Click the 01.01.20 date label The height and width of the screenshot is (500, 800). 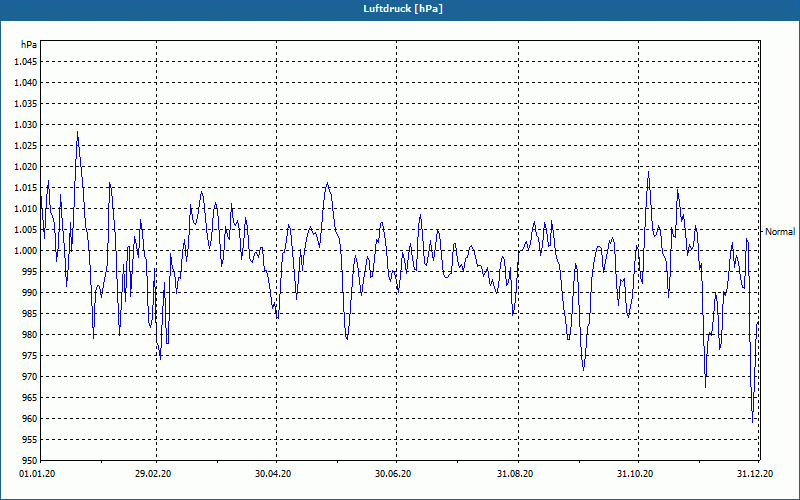click(37, 474)
